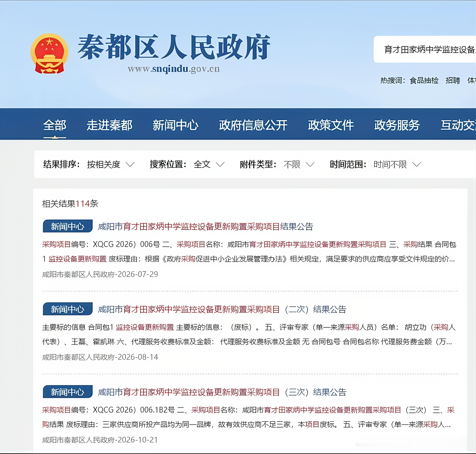Open the (二次) 结果公告 result title
Image resolution: width=476 pixels, height=454 pixels.
pos(222,309)
